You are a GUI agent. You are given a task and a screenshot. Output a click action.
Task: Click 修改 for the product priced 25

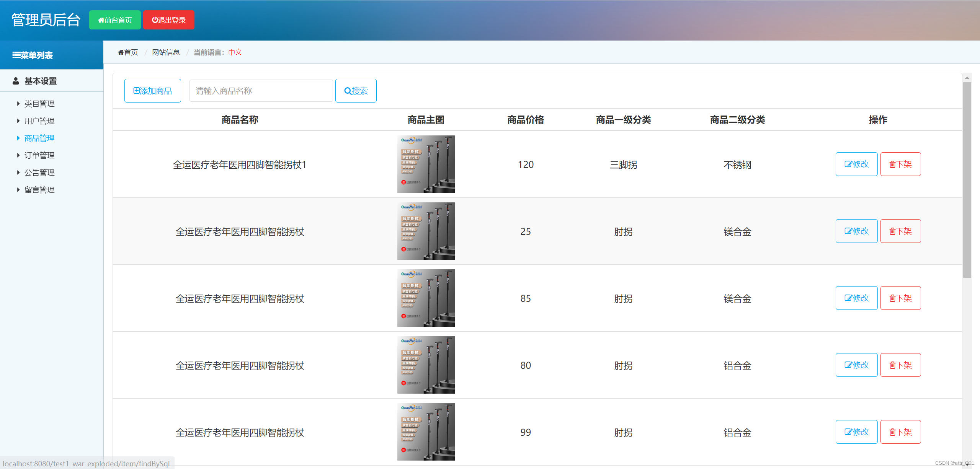click(x=856, y=231)
